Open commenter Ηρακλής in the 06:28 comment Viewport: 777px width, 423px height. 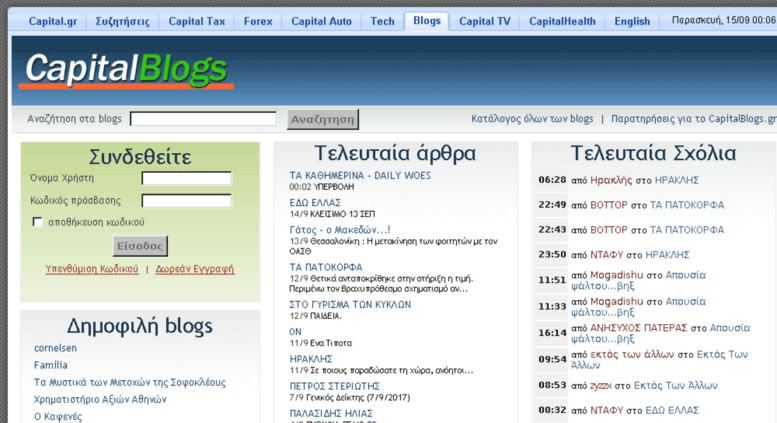[x=611, y=180]
